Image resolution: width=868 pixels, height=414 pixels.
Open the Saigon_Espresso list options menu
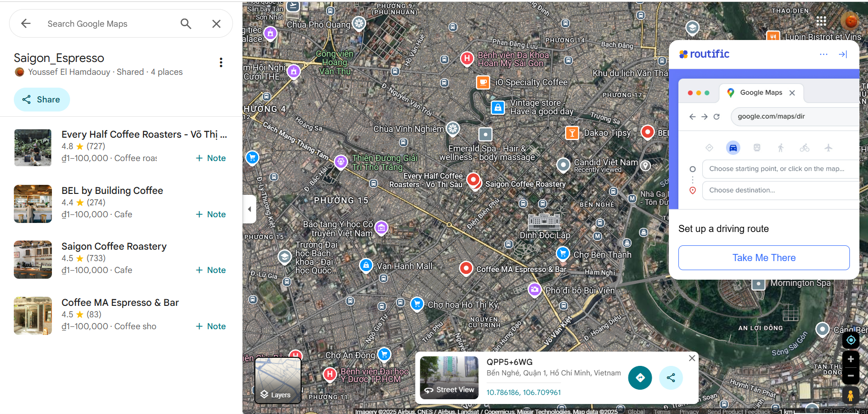[x=221, y=62]
